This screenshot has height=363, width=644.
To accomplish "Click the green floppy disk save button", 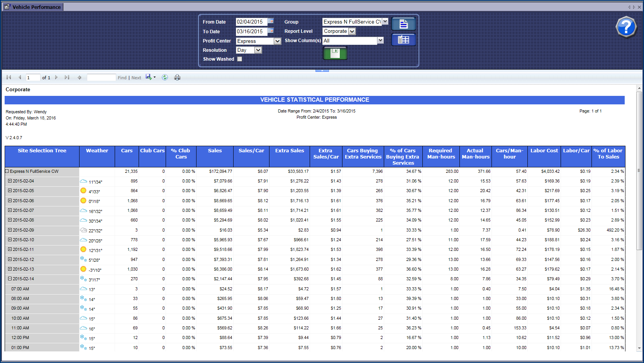I will [x=335, y=53].
